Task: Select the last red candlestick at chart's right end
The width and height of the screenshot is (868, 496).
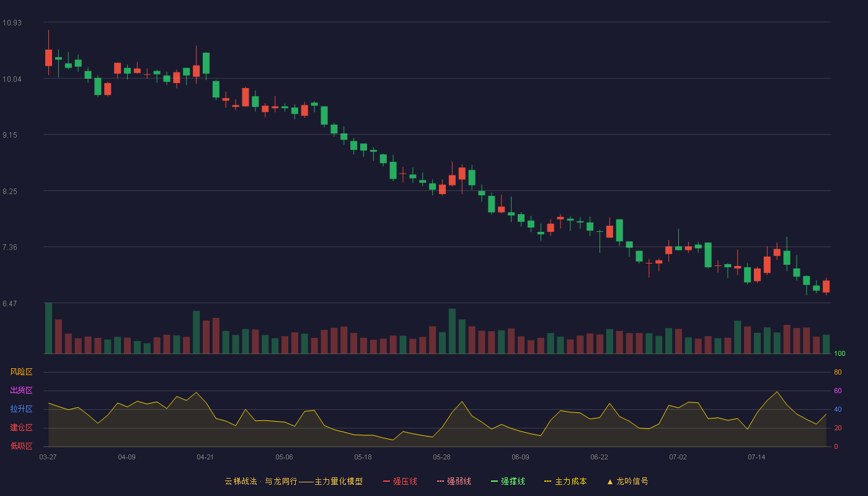Action: 826,286
